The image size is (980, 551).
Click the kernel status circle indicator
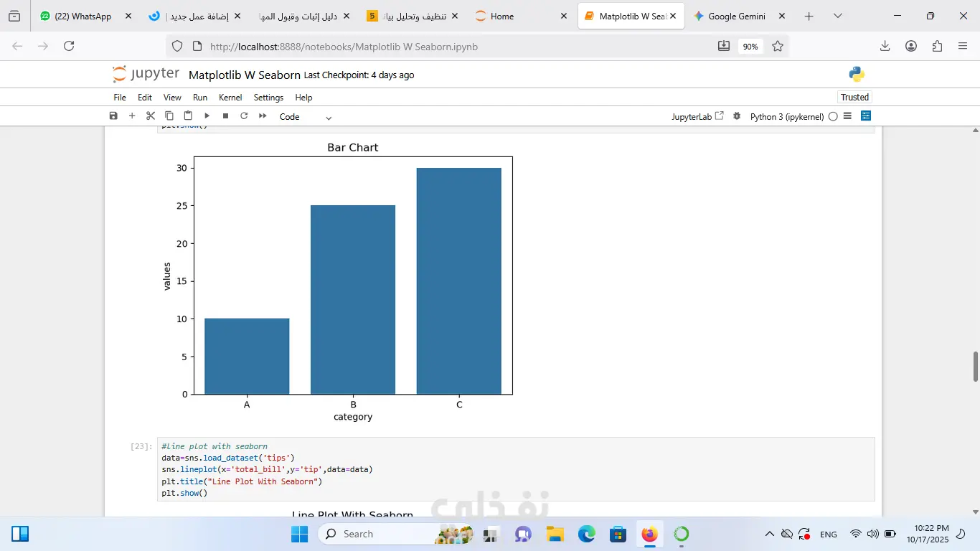(x=833, y=116)
